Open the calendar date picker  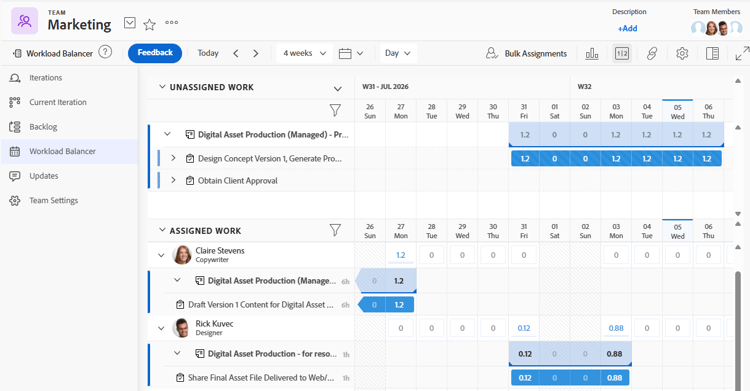[351, 54]
